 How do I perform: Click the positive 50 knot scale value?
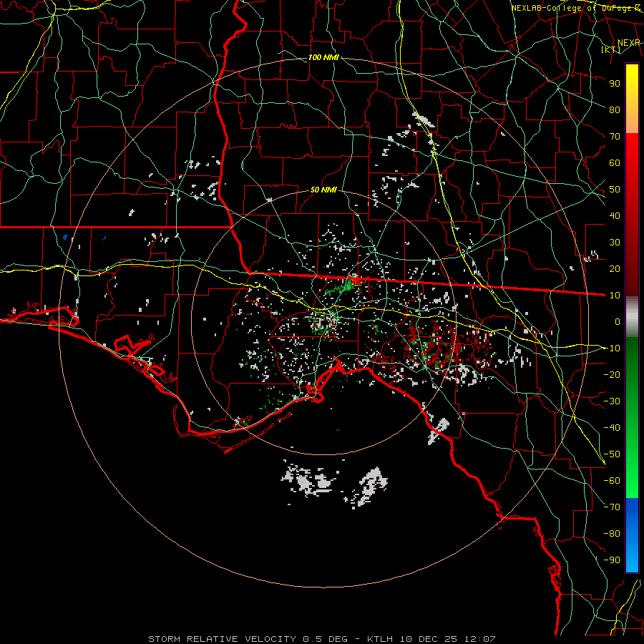point(615,190)
